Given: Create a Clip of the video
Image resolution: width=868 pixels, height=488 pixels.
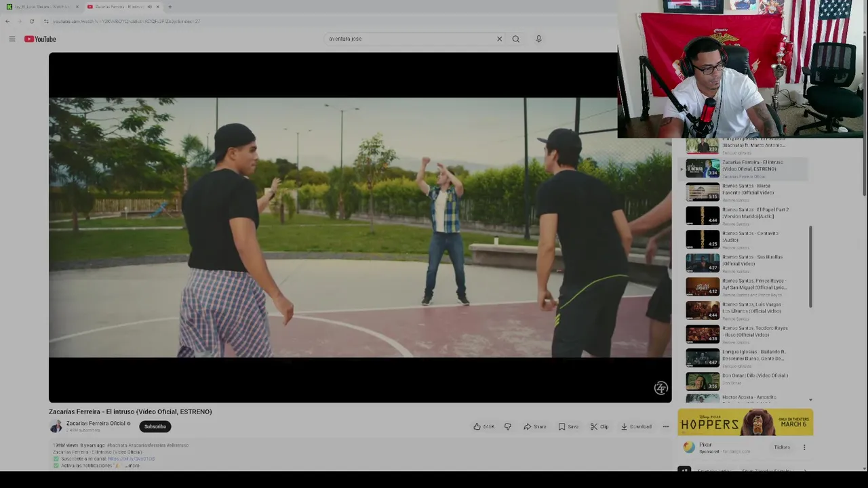Looking at the screenshot, I should (599, 426).
